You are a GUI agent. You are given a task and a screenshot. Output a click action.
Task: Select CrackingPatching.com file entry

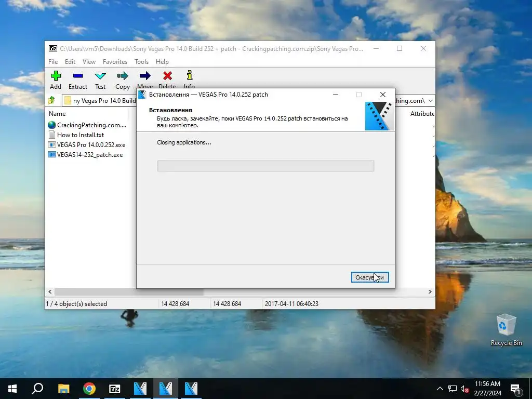click(x=87, y=125)
